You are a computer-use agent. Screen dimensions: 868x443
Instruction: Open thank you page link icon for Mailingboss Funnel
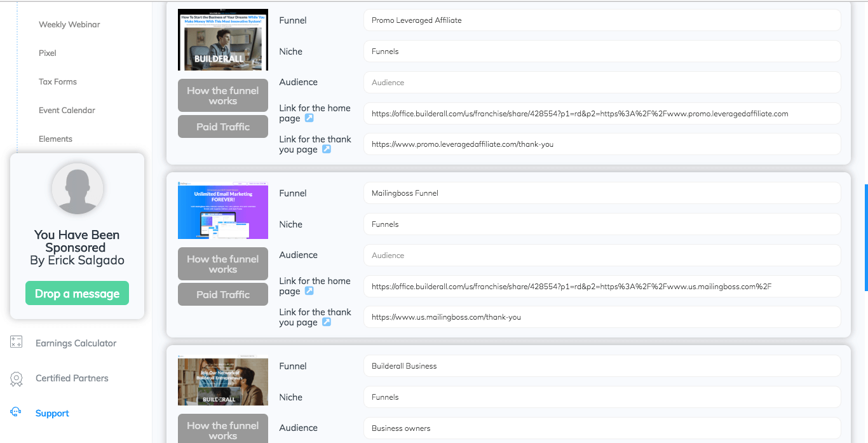coord(327,322)
